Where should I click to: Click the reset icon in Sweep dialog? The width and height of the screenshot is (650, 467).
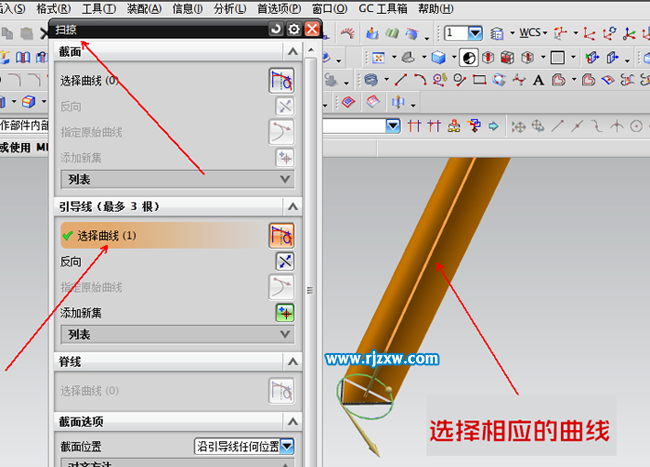(x=275, y=30)
